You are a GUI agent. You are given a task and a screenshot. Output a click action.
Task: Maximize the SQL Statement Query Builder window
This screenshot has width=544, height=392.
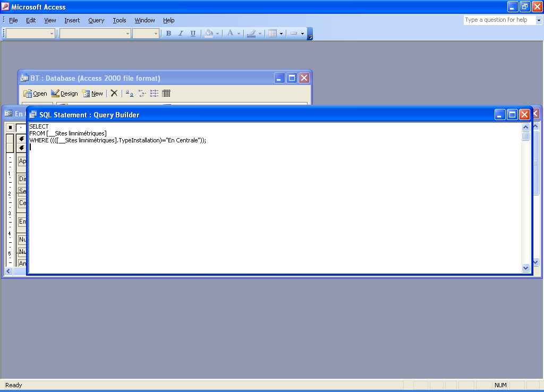pos(512,115)
